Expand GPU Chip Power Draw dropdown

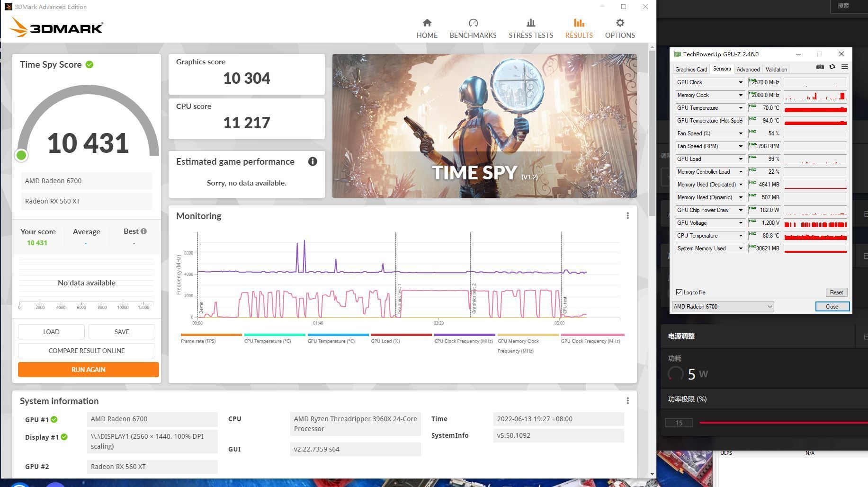741,210
